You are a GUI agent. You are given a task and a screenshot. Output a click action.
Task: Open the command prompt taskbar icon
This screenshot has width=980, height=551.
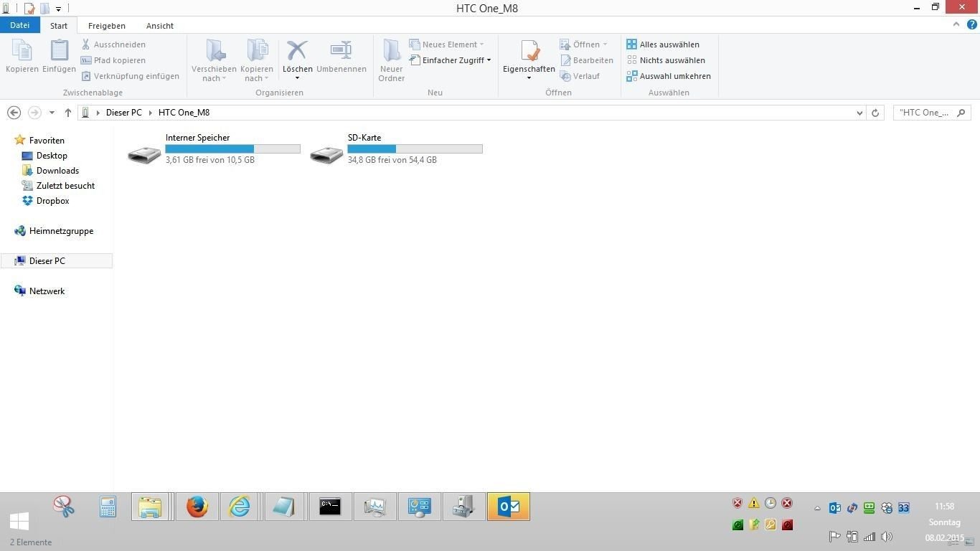330,507
